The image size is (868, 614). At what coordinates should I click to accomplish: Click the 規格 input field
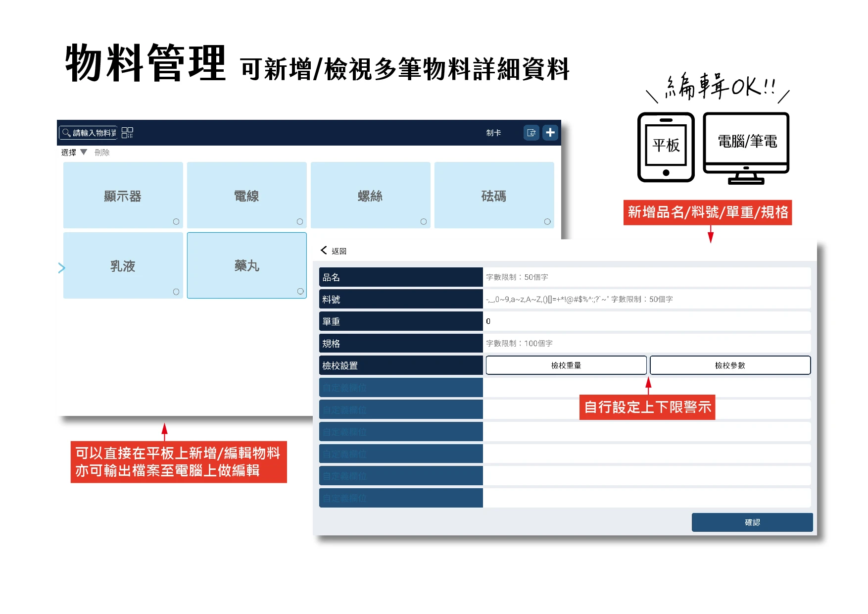(647, 343)
